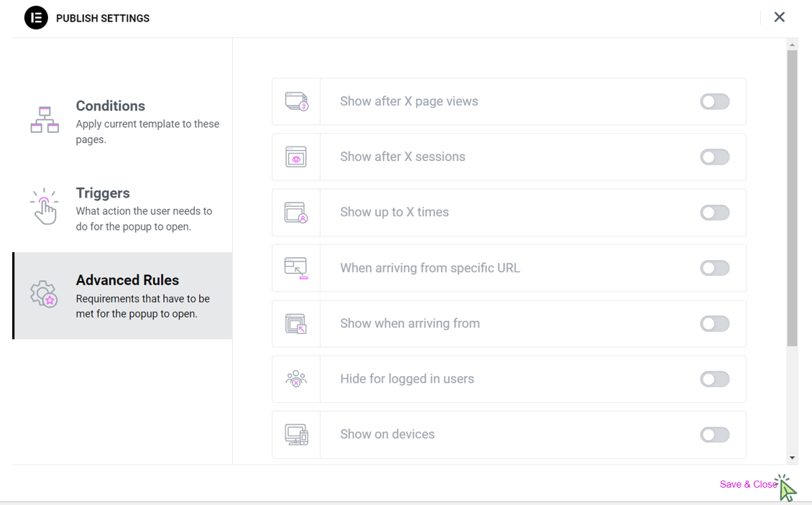Click the "Show up to X times" label
The width and height of the screenshot is (812, 505).
coord(394,213)
